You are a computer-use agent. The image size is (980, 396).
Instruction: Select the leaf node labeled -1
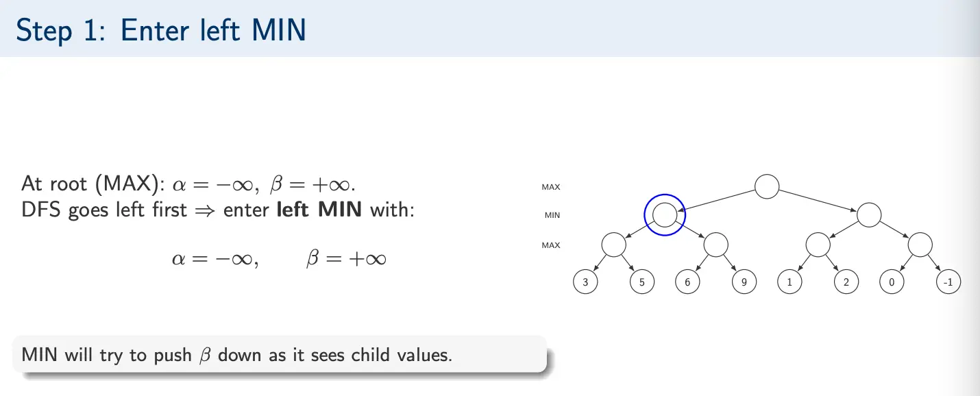coord(948,283)
